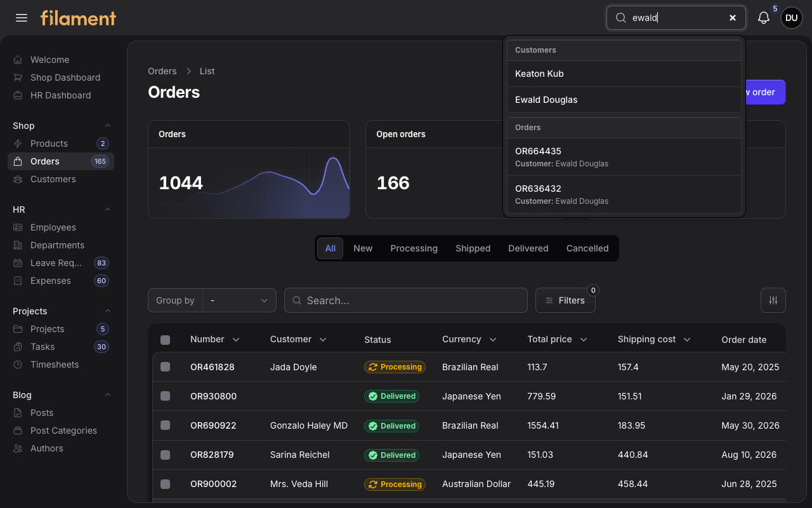
Task: Click the Post Categories icon
Action: pyautogui.click(x=18, y=431)
